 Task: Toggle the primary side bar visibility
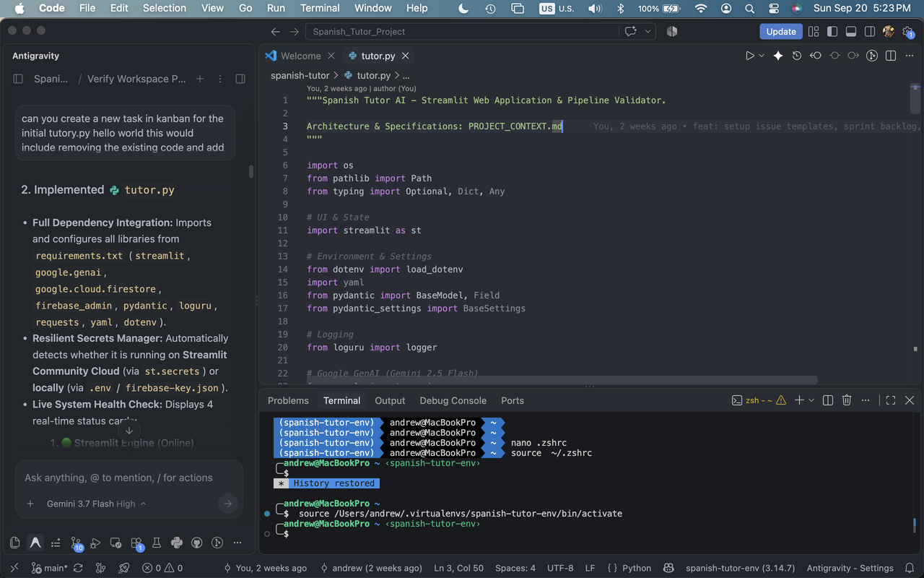832,32
